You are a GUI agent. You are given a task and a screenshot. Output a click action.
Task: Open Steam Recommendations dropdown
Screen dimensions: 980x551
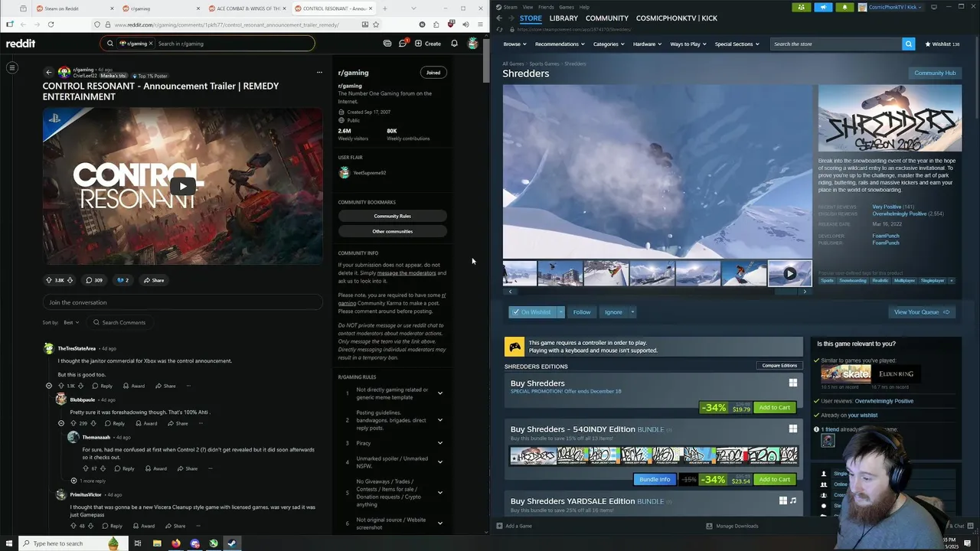[x=560, y=44]
